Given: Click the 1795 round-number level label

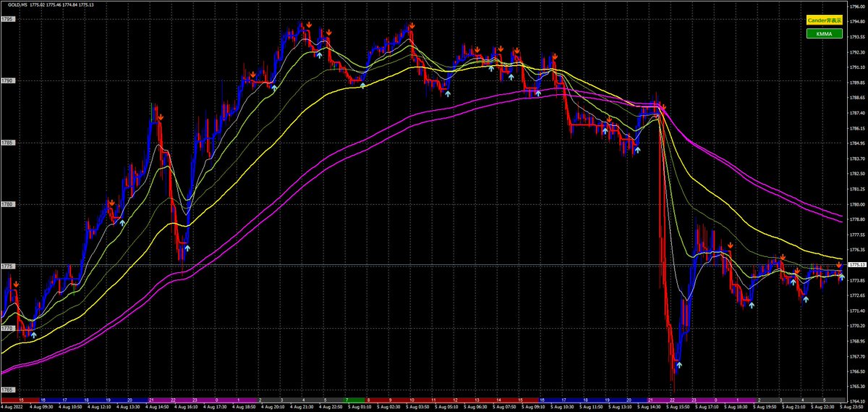Looking at the screenshot, I should click(x=7, y=20).
